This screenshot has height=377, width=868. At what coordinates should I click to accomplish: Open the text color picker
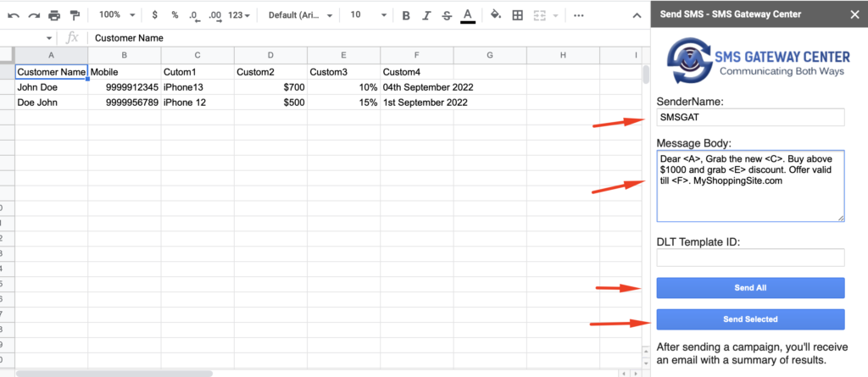468,15
